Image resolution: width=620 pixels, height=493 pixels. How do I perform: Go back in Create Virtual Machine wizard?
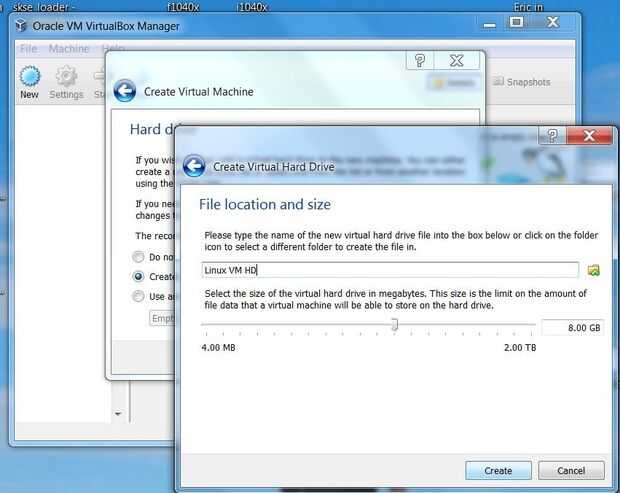[x=125, y=91]
